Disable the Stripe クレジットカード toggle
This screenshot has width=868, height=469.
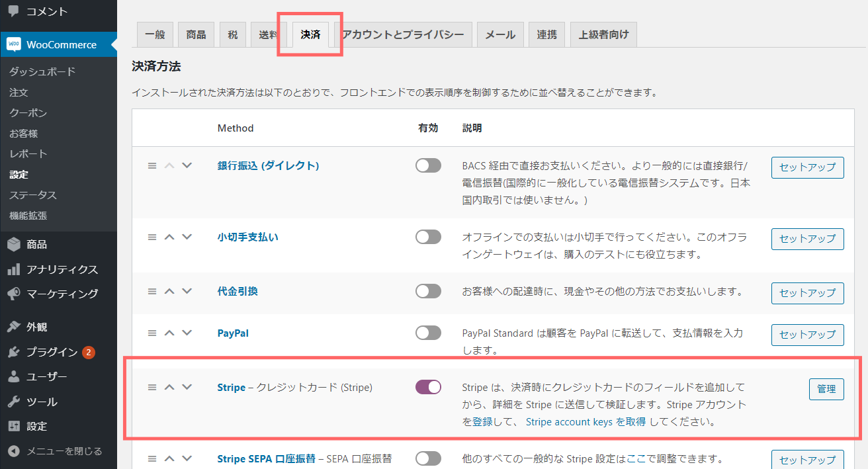(428, 388)
